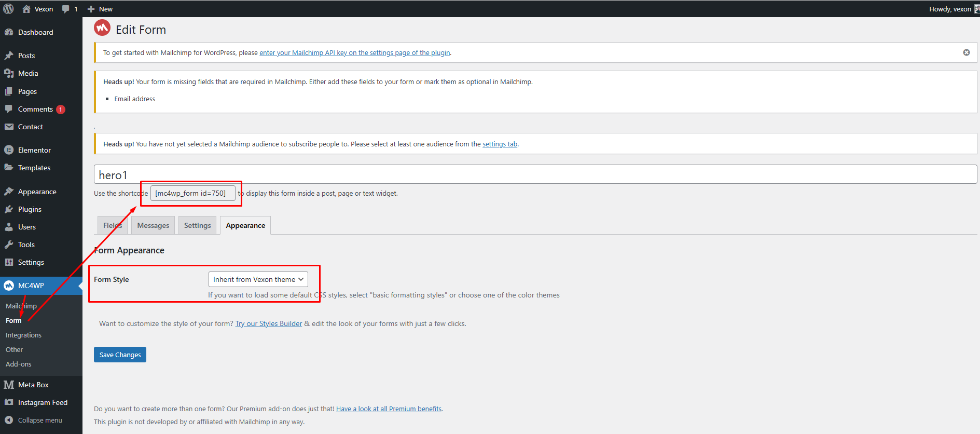This screenshot has width=980, height=434.
Task: Open the Form Style dropdown
Action: coord(258,279)
